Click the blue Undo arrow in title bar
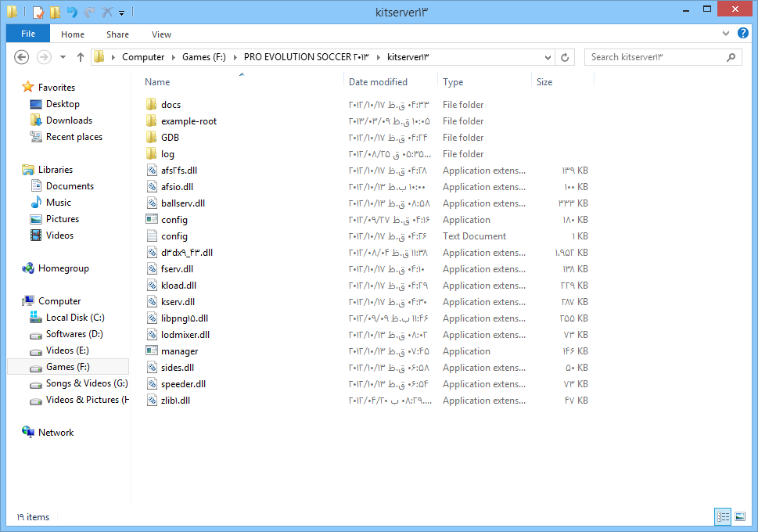This screenshot has width=758, height=532. (72, 13)
